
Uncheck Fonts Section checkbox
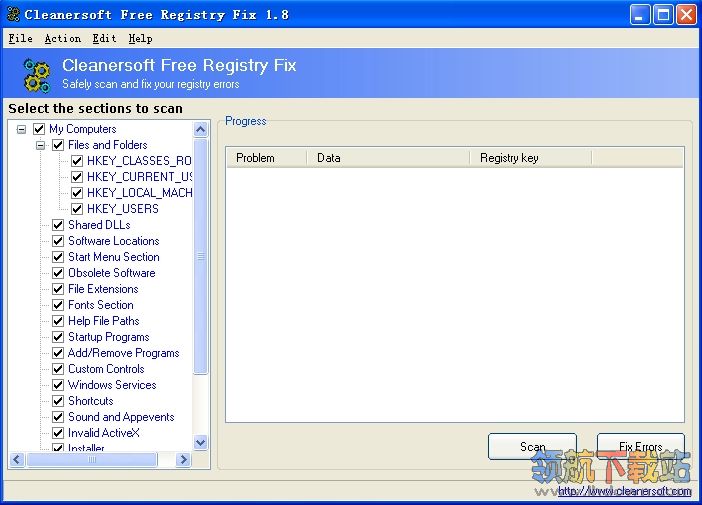click(58, 305)
